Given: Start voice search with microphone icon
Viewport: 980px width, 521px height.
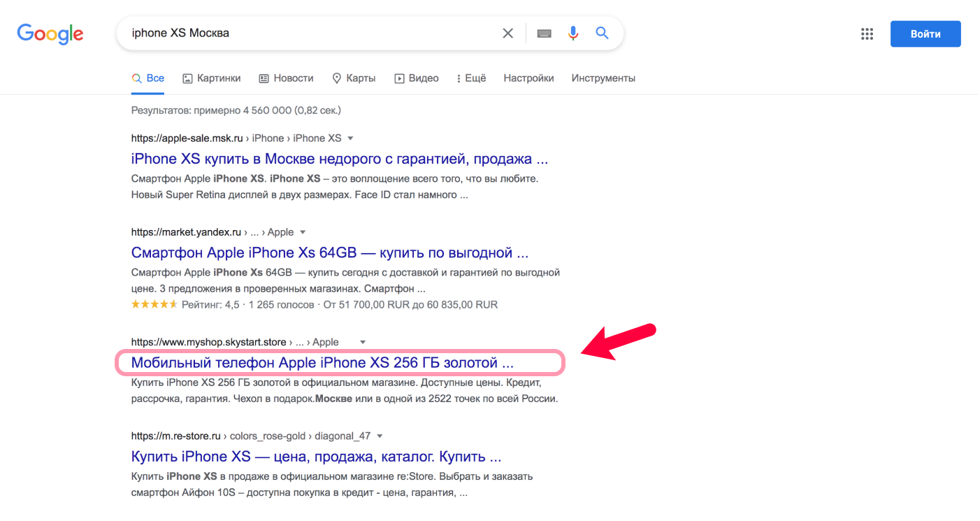Looking at the screenshot, I should pyautogui.click(x=573, y=33).
